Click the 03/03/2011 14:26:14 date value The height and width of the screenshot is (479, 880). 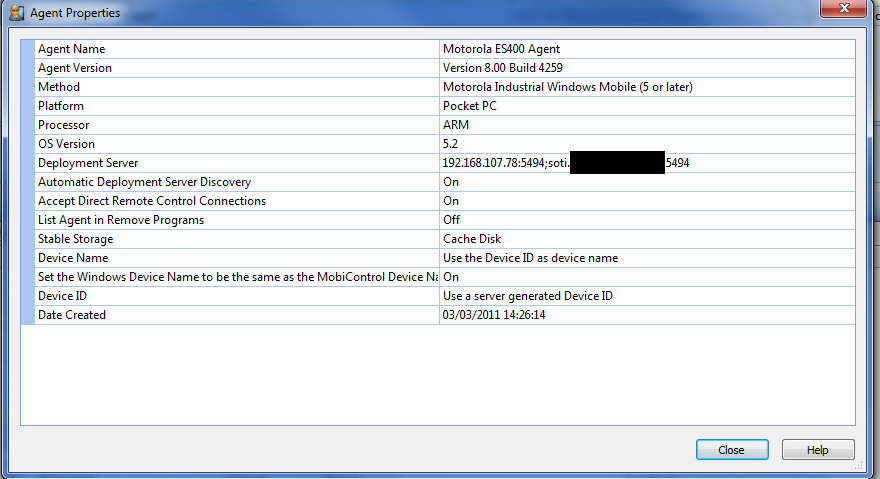point(494,315)
